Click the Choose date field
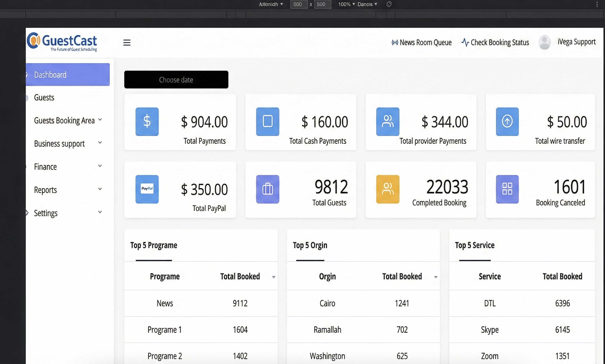This screenshot has width=605, height=364. pos(176,79)
